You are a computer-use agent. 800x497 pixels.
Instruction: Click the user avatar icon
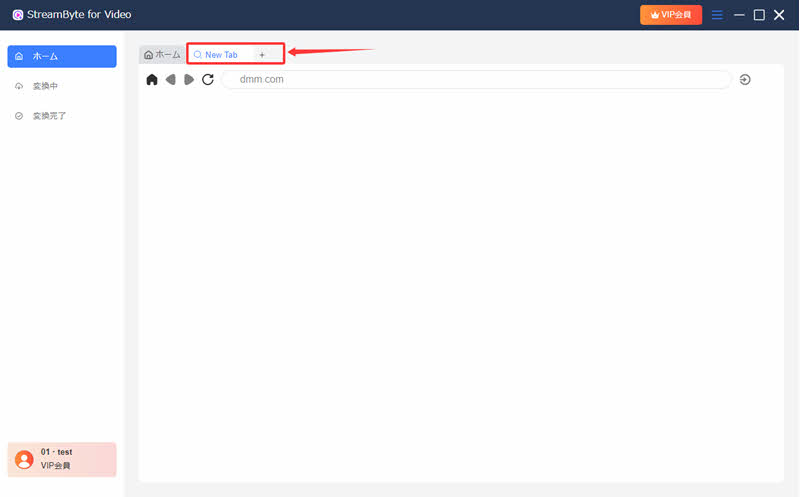(24, 459)
